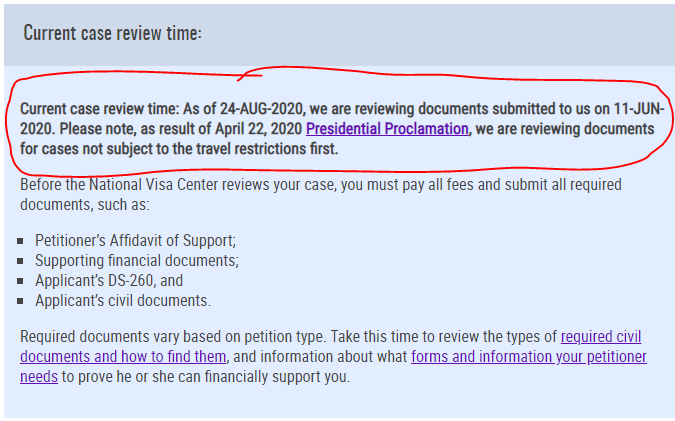Click the bullet square beside Supporting financial documents
The image size is (675, 421).
20,261
